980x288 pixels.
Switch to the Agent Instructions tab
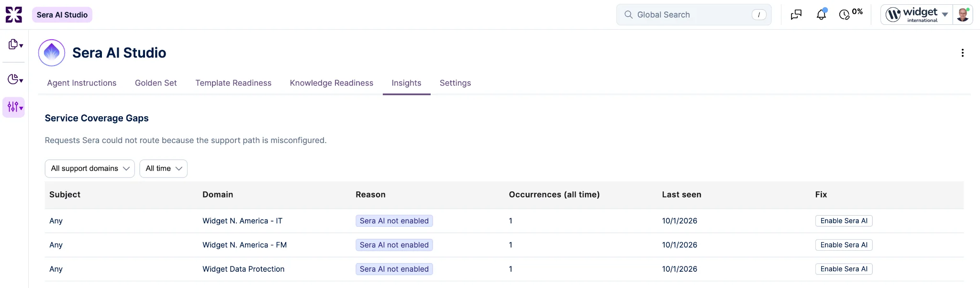(82, 83)
